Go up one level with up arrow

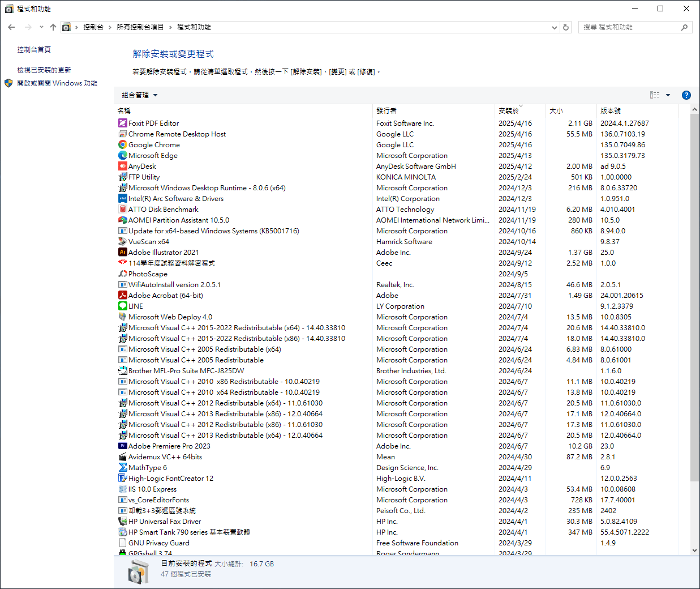53,27
